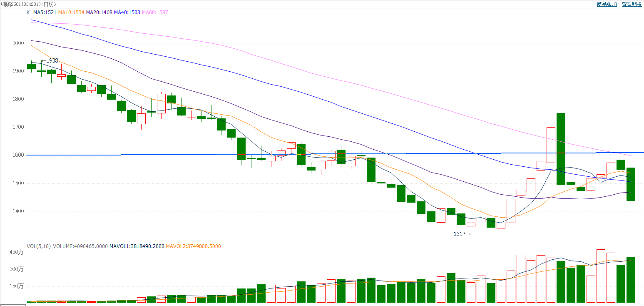Click the final volume bar of the histogram
The width and height of the screenshot is (644, 306).
point(631,279)
